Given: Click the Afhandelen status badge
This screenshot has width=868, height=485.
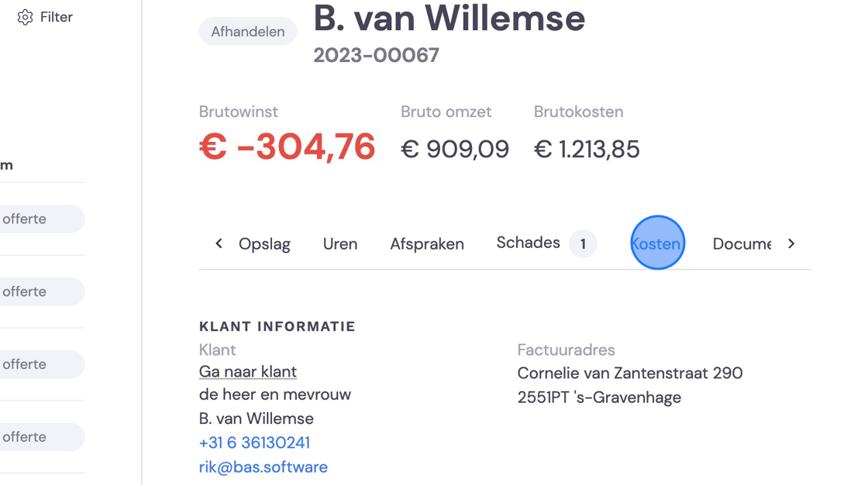Looking at the screenshot, I should coord(248,32).
